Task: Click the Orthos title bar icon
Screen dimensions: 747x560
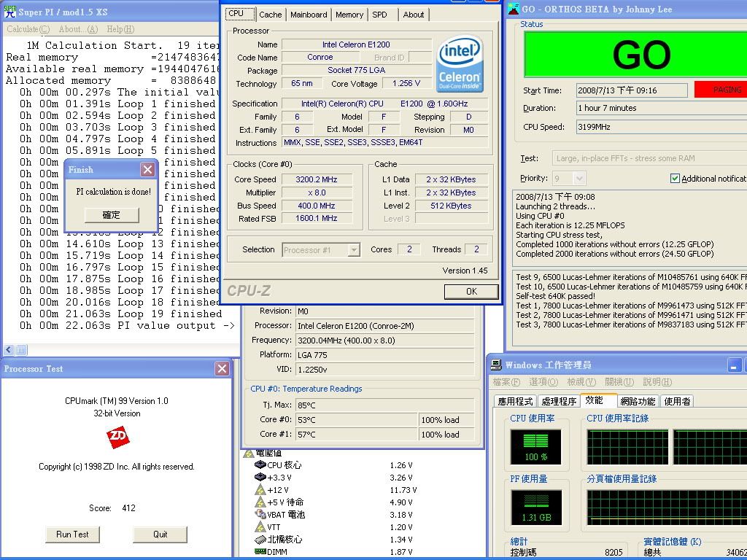Action: [514, 9]
